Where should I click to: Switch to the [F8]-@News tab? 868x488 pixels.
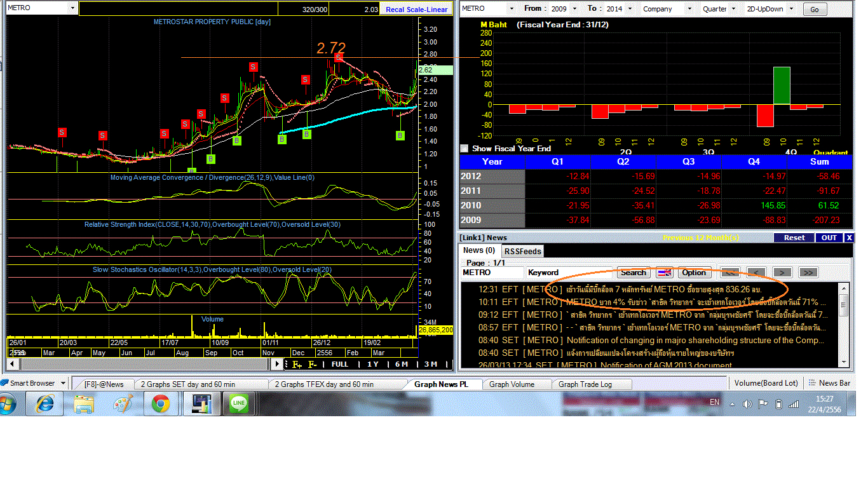(x=104, y=384)
